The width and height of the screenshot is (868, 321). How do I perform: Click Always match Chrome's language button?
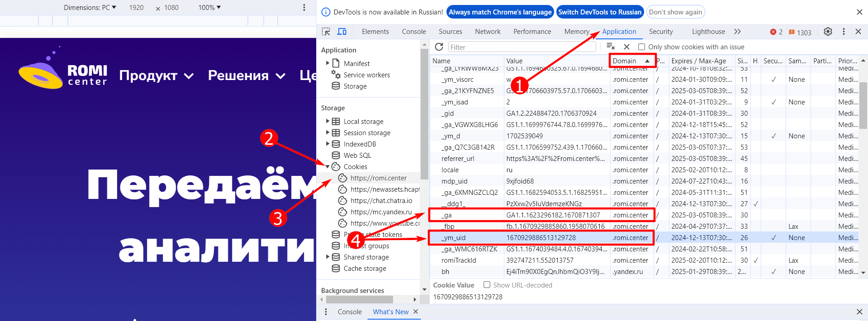(500, 12)
